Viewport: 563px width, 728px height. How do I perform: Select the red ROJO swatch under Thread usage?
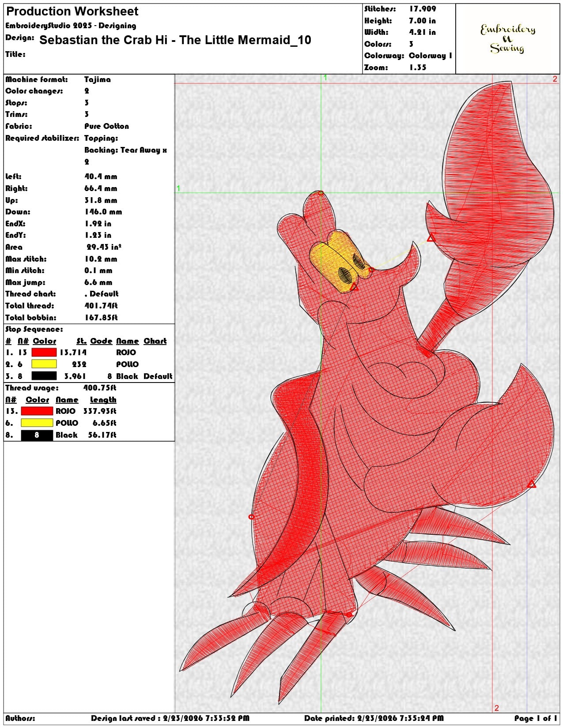(x=37, y=411)
